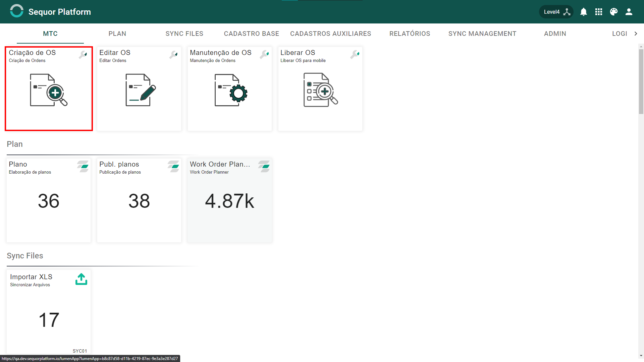The width and height of the screenshot is (644, 362).
Task: Click wrench icon on Liberar OS card
Action: pyautogui.click(x=355, y=54)
